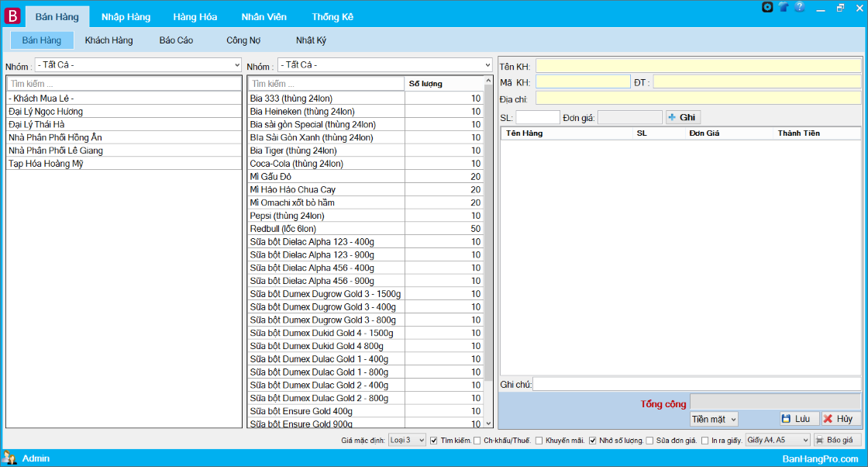Click the Admin user icon in status bar
This screenshot has height=467, width=868.
click(x=9, y=458)
